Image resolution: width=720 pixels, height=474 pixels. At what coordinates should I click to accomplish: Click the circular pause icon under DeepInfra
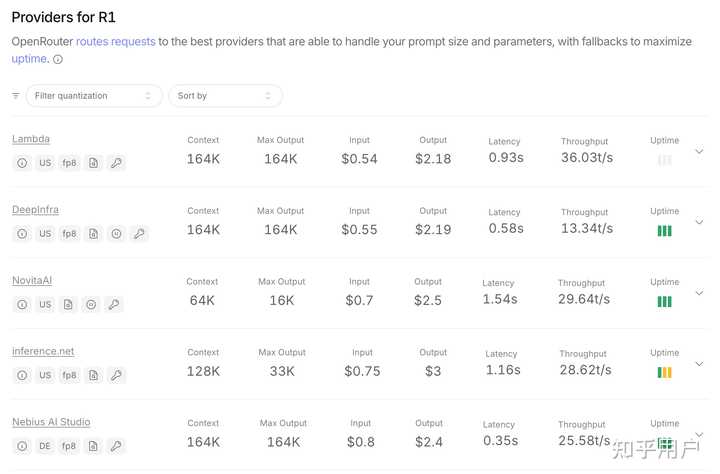pos(116,234)
